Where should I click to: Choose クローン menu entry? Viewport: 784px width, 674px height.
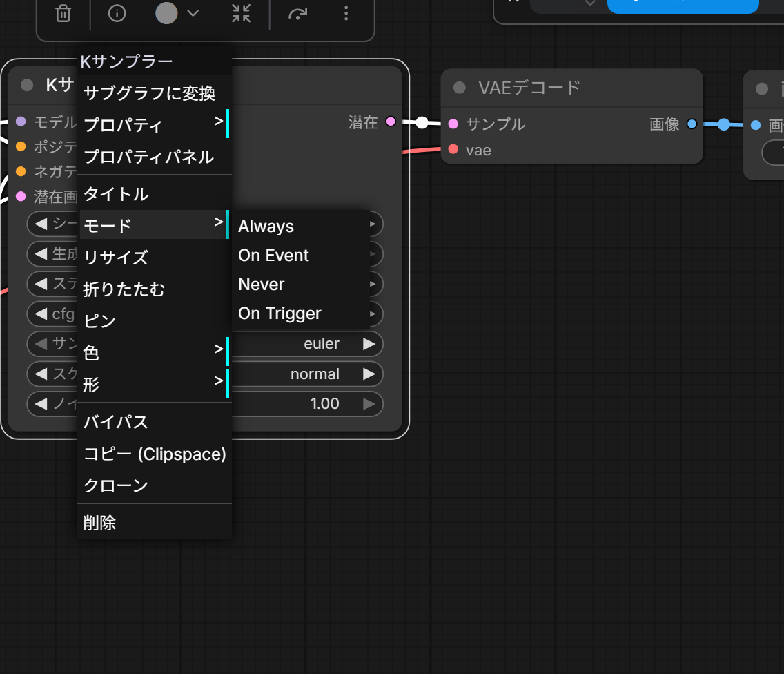click(155, 485)
